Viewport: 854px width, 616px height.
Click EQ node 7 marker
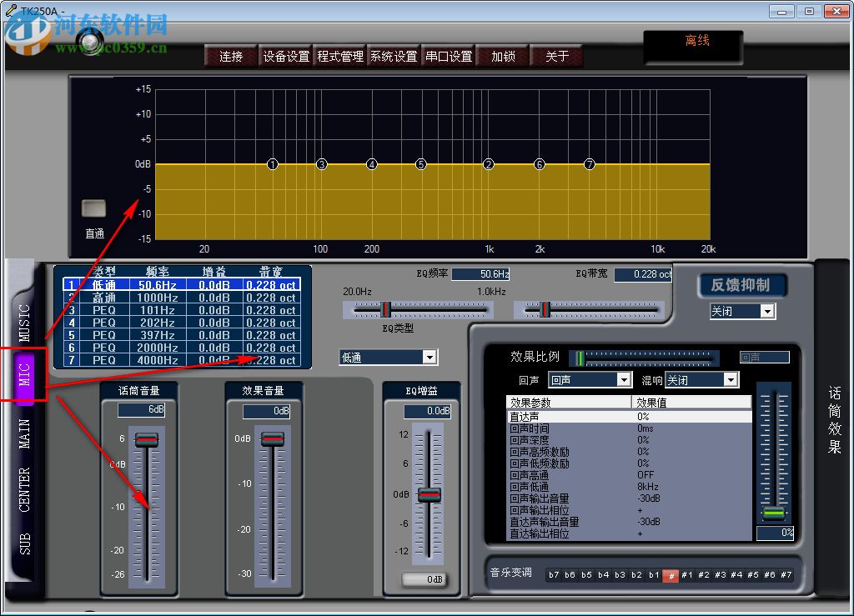coord(590,164)
